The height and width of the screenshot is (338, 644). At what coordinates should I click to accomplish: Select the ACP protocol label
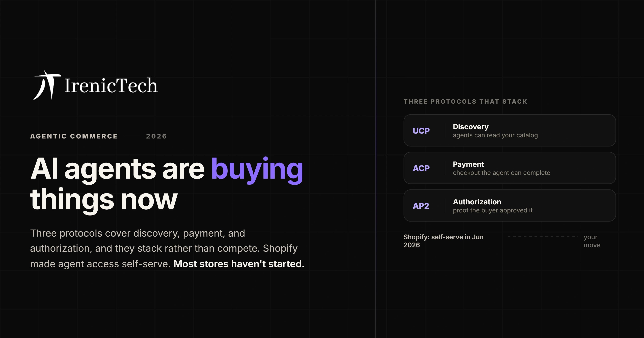click(x=421, y=168)
